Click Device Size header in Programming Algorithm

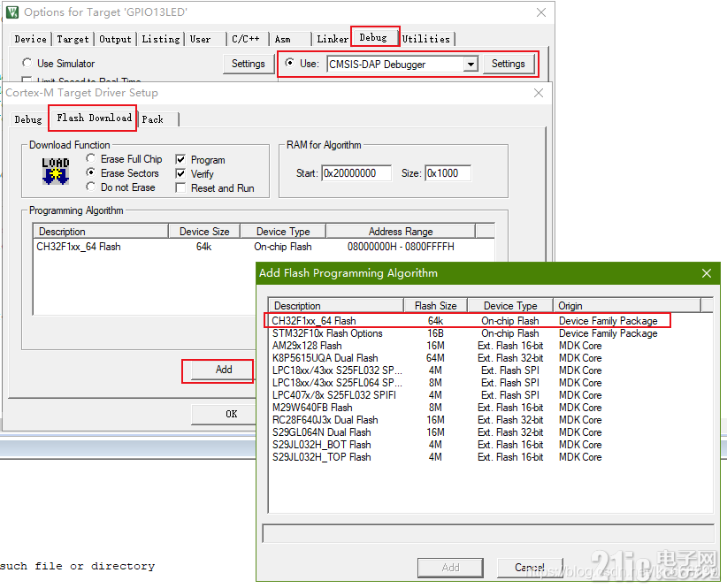pyautogui.click(x=204, y=231)
